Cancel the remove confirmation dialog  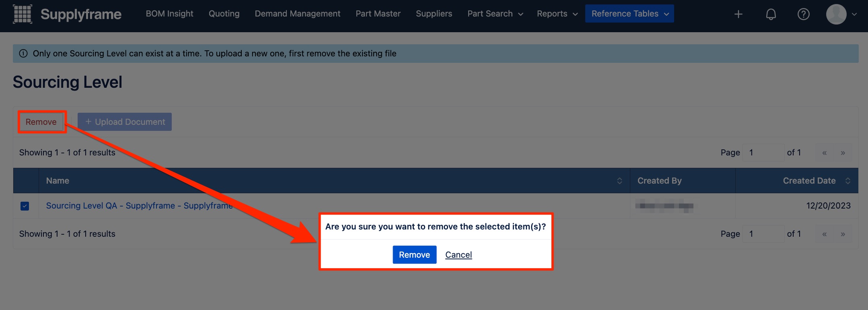459,255
